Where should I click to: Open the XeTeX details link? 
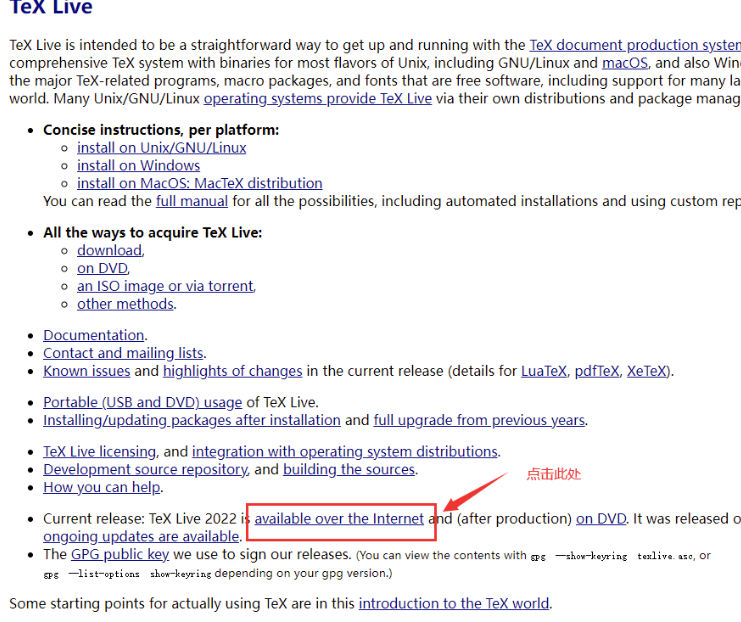pyautogui.click(x=646, y=371)
